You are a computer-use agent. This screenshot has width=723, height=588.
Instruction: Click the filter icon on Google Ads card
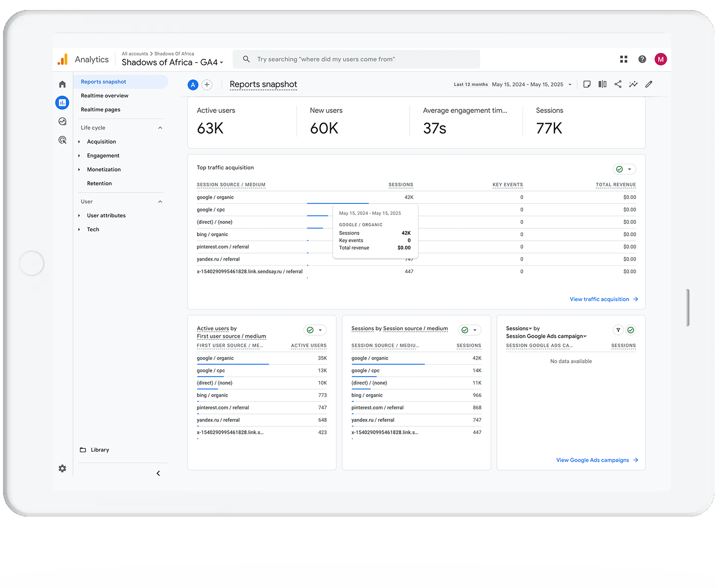tap(618, 330)
